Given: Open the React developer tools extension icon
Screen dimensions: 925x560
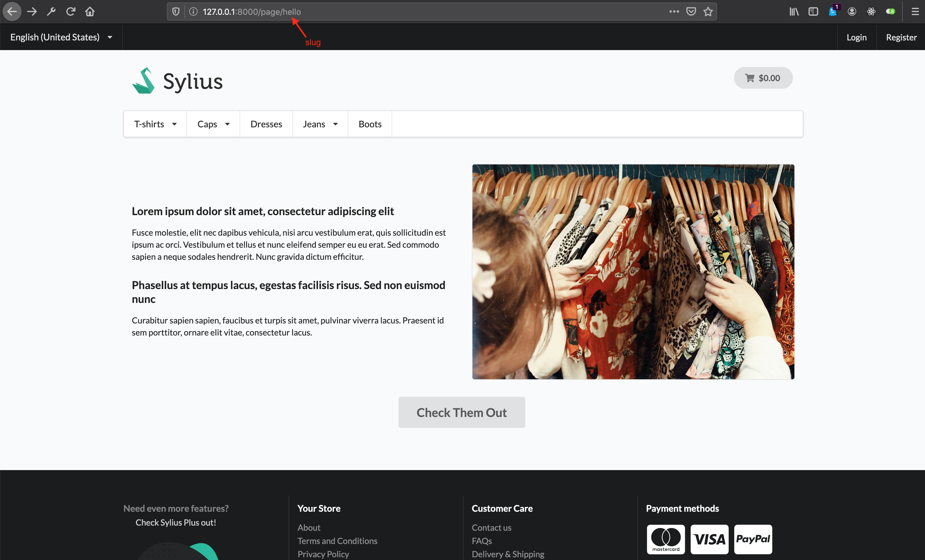Looking at the screenshot, I should click(871, 12).
